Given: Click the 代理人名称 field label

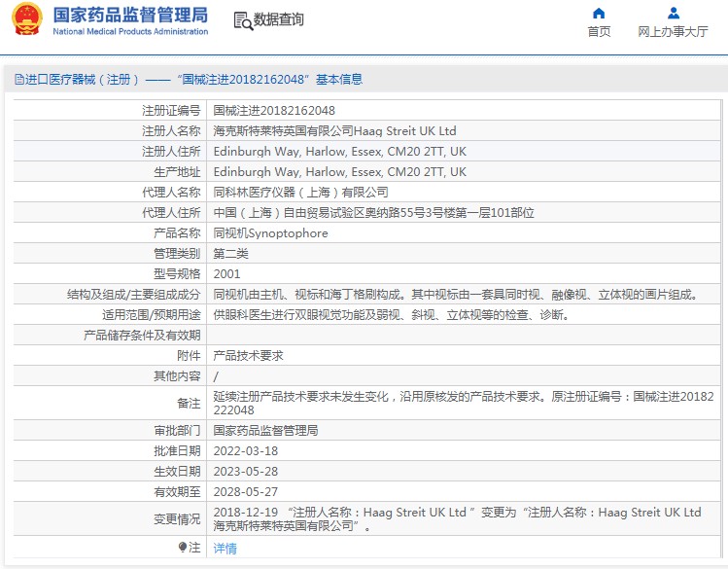Looking at the screenshot, I should pyautogui.click(x=171, y=193).
